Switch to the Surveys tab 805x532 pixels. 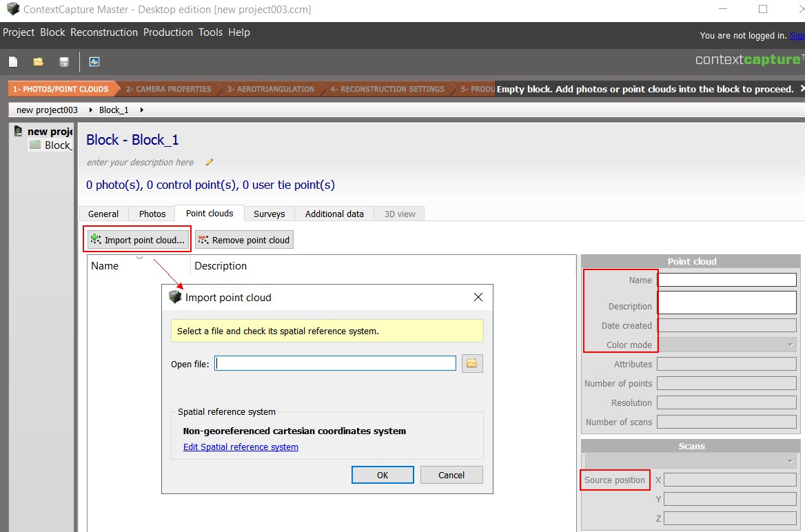point(269,214)
